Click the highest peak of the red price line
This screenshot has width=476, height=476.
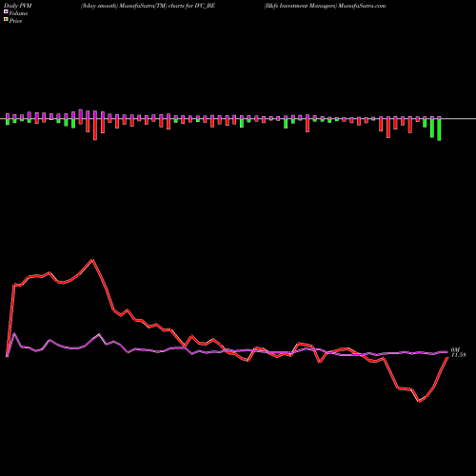[92, 260]
